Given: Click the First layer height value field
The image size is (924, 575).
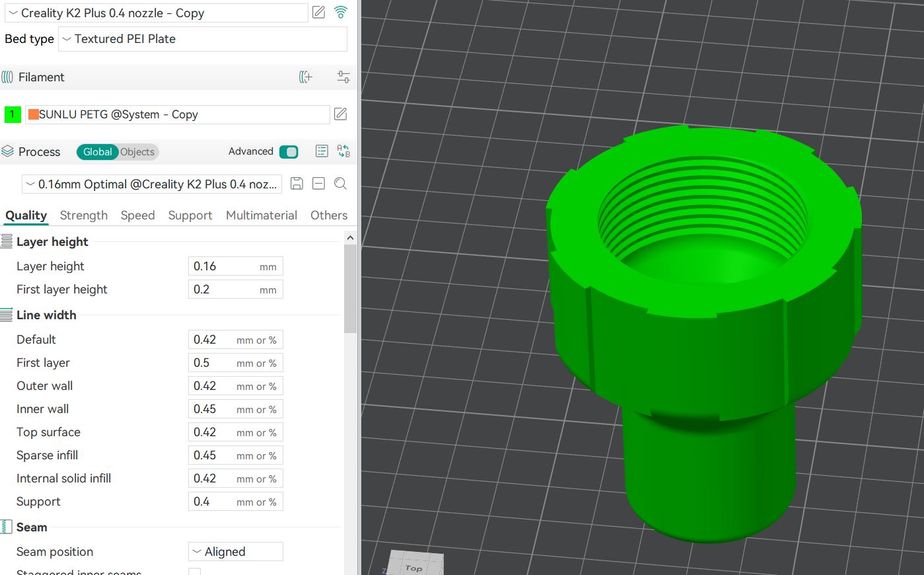Looking at the screenshot, I should 236,289.
